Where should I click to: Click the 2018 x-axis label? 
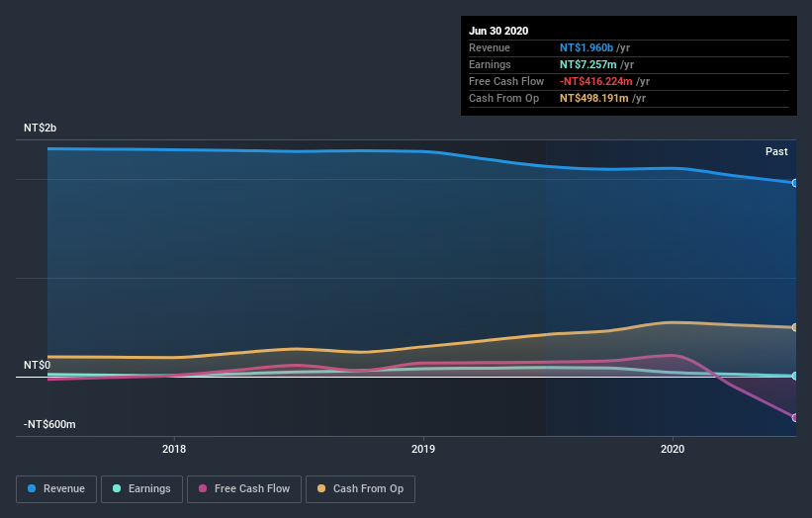coord(174,449)
